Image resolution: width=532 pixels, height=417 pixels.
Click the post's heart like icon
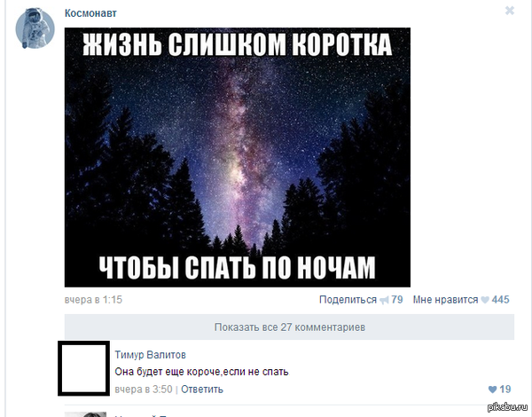pyautogui.click(x=485, y=300)
